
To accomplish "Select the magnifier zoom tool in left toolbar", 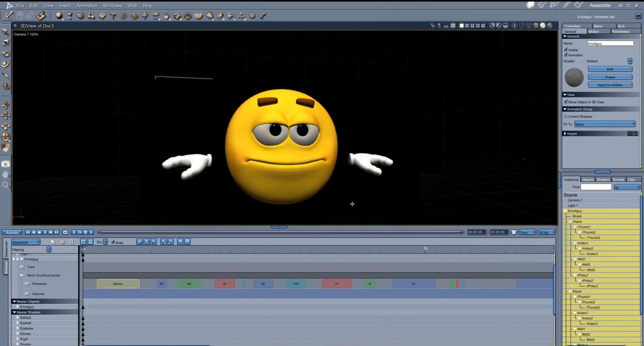I will [6, 185].
